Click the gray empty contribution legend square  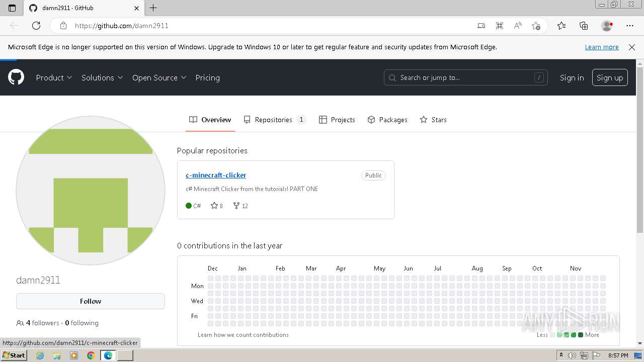[x=552, y=335]
